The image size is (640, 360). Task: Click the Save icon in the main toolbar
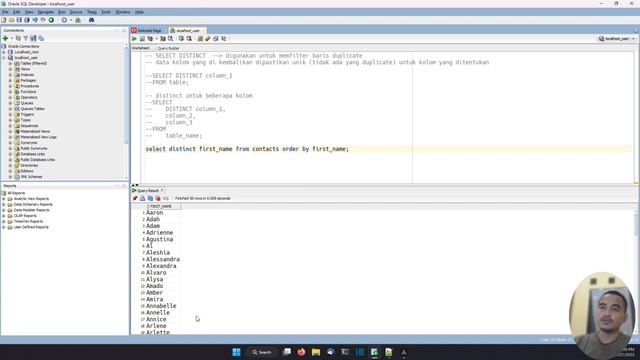(19, 20)
